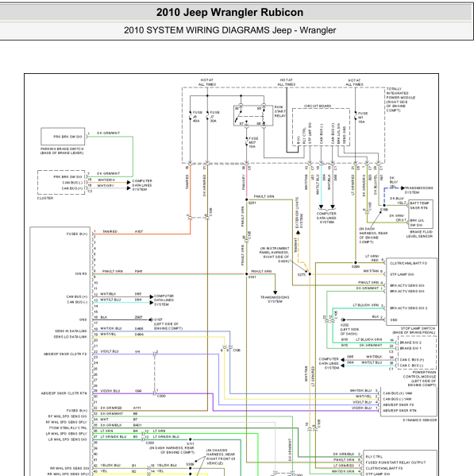The image size is (474, 476).
Task: Select the 'BRK LVL SW SIG' pin label
Action: [418, 223]
